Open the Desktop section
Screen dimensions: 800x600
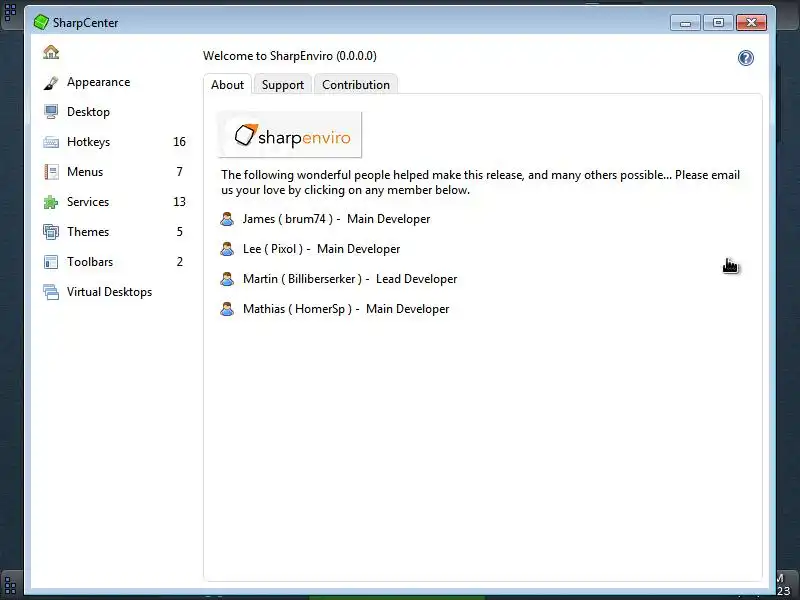pos(88,112)
